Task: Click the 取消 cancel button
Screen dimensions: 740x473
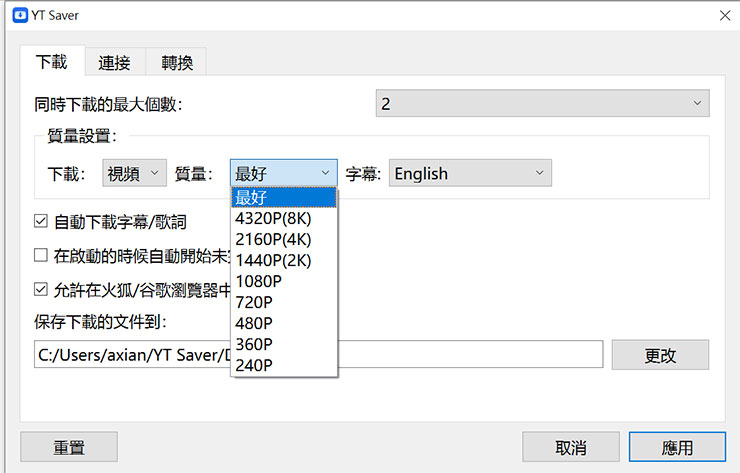Action: (571, 447)
